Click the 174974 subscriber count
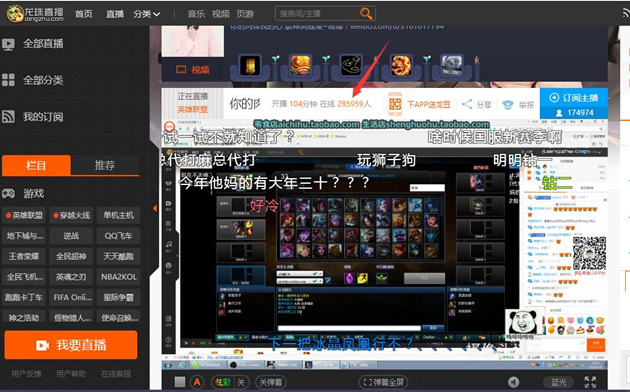The height and width of the screenshot is (392, 630). tap(575, 113)
